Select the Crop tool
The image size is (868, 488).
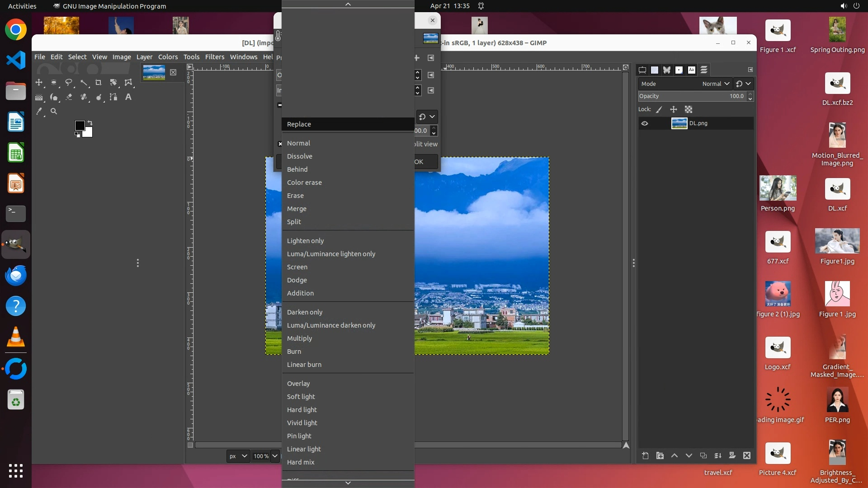click(99, 83)
